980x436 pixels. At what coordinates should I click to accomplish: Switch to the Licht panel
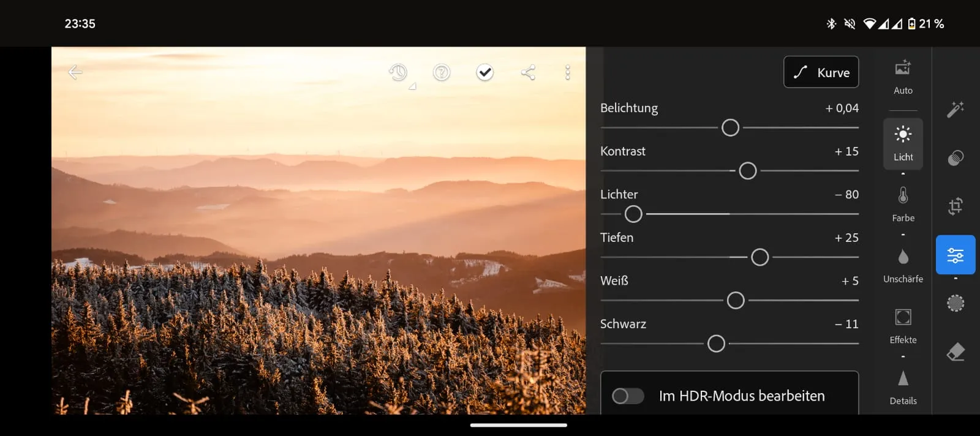pyautogui.click(x=903, y=143)
